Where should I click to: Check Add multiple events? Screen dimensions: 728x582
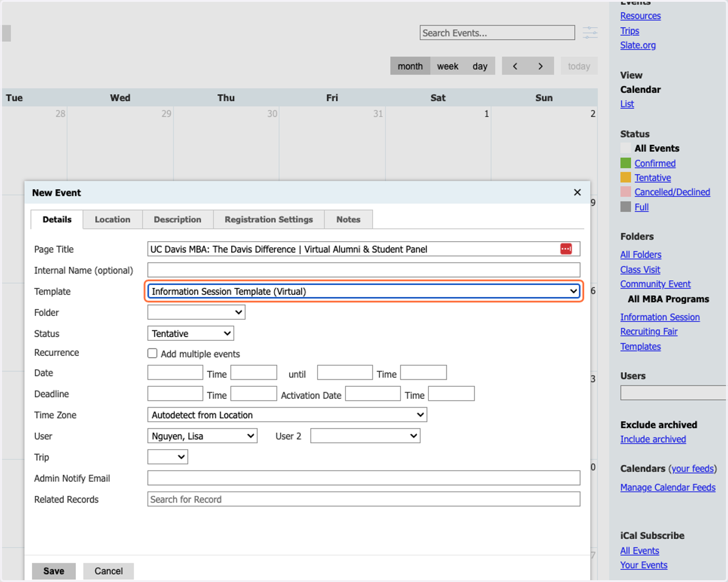coord(153,353)
